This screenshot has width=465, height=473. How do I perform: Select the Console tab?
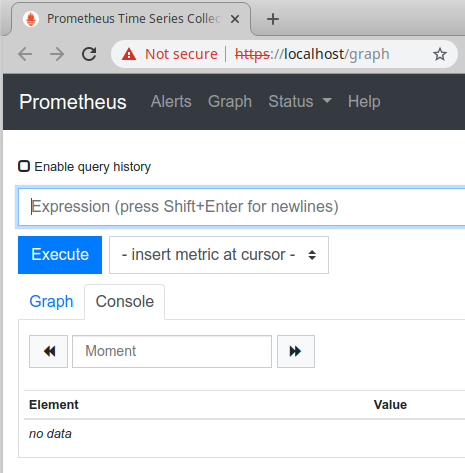point(125,302)
